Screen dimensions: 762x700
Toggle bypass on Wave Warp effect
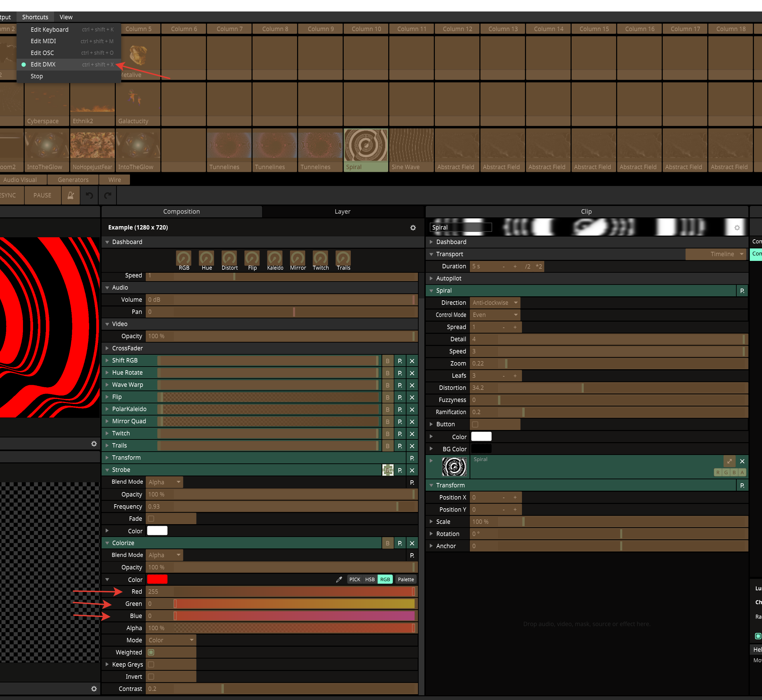[x=388, y=385]
